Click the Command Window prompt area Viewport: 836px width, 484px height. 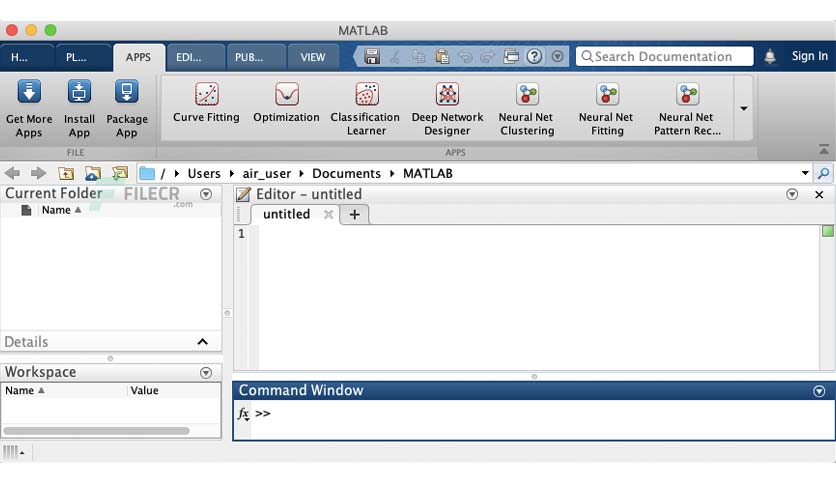coord(541,420)
